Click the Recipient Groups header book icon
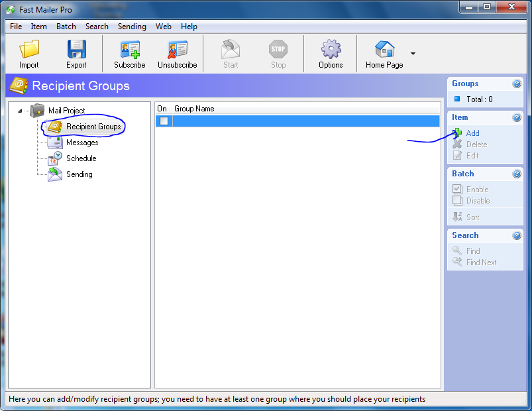Screen dimensions: 532x411 (x=19, y=86)
